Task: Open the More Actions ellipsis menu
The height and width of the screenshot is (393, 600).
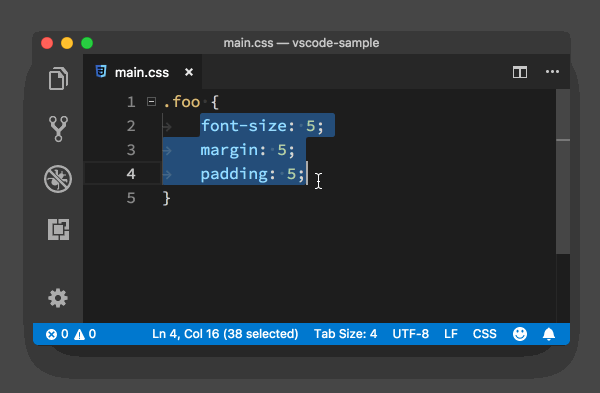Action: click(552, 72)
